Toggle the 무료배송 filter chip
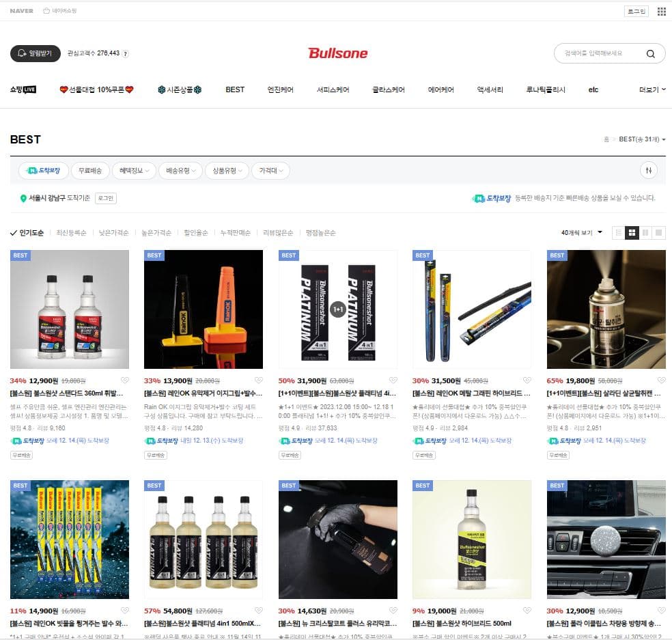The height and width of the screenshot is (640, 672). (90, 171)
